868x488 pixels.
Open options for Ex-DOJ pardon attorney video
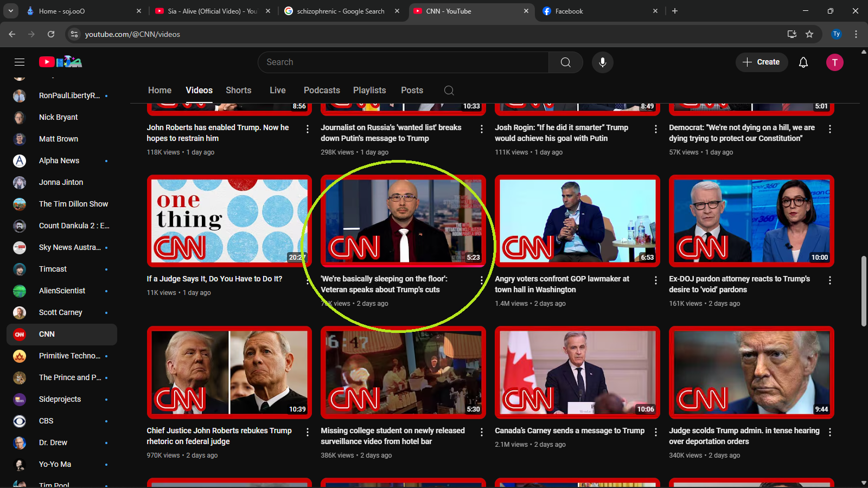tap(830, 280)
